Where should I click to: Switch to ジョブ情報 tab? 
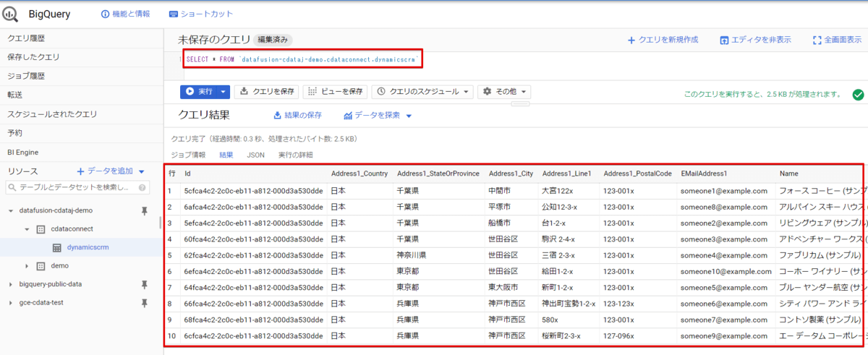pyautogui.click(x=188, y=155)
